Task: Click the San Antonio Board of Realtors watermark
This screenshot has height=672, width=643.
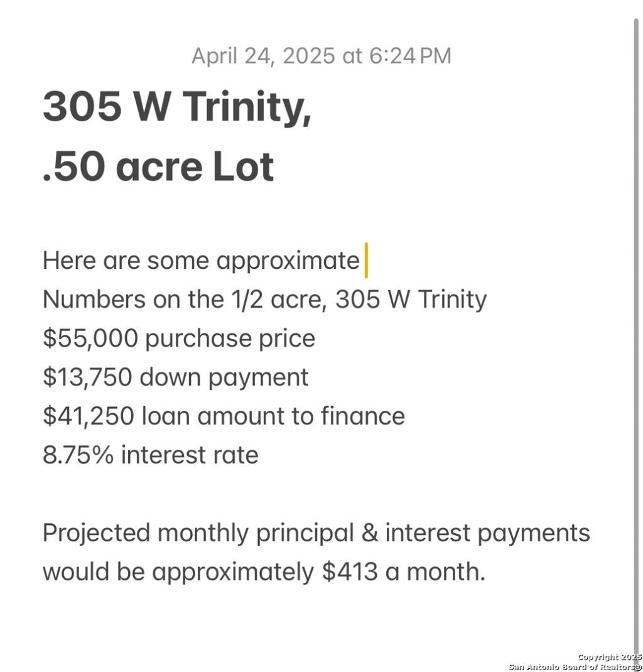Action: coord(575,666)
